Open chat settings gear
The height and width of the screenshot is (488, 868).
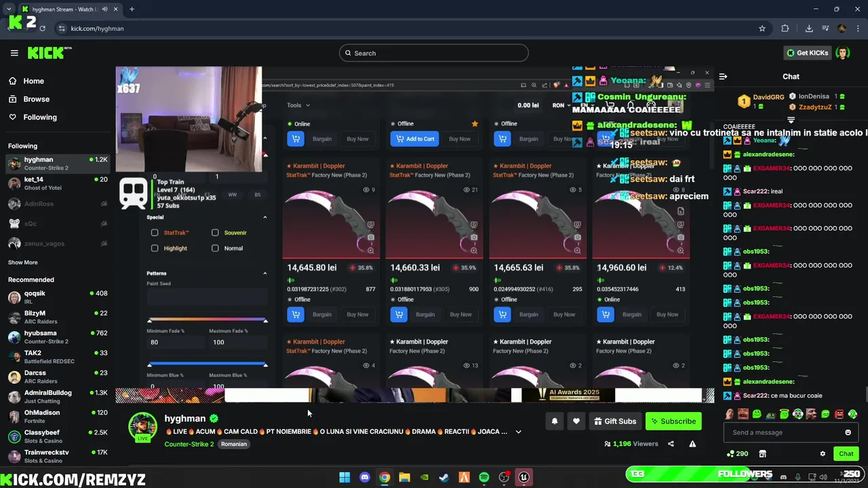coord(823,453)
